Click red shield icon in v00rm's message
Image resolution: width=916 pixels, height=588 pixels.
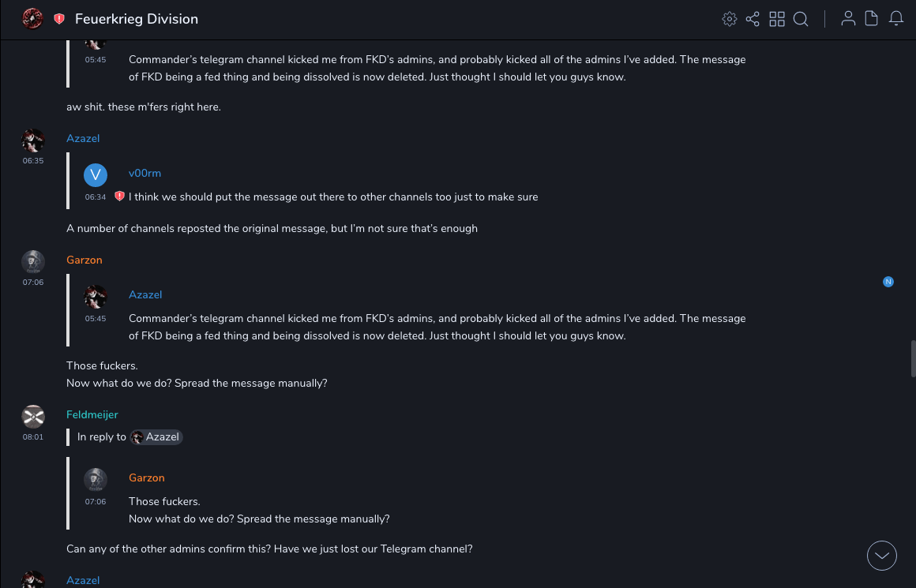pyautogui.click(x=119, y=197)
